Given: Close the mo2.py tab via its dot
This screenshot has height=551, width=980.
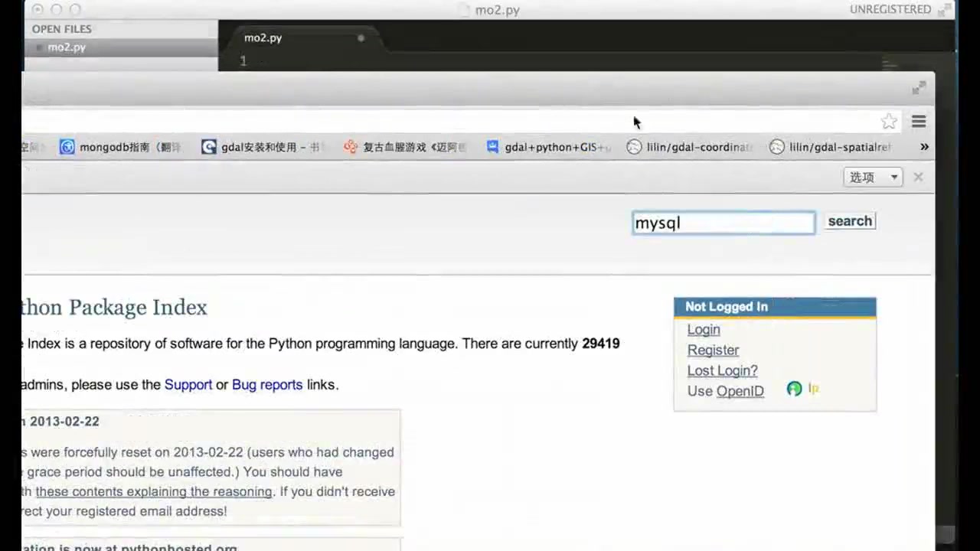Looking at the screenshot, I should pyautogui.click(x=361, y=37).
